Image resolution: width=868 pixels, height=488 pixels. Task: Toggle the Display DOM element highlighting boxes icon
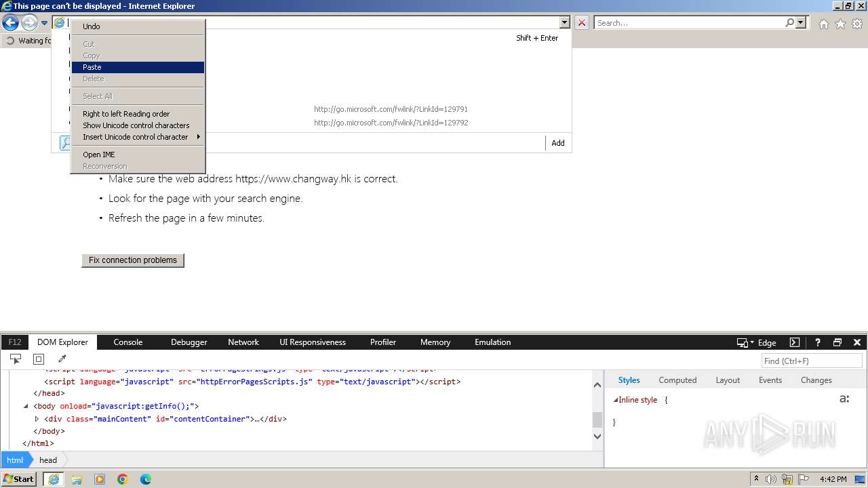click(39, 359)
